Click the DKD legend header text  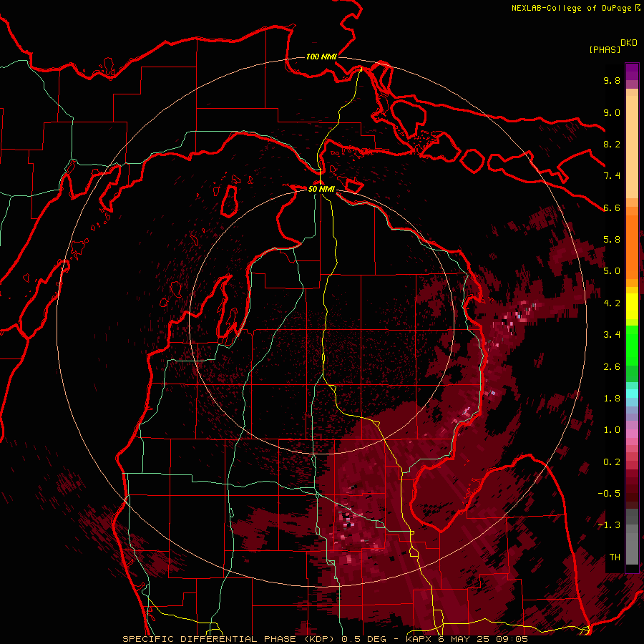[629, 43]
